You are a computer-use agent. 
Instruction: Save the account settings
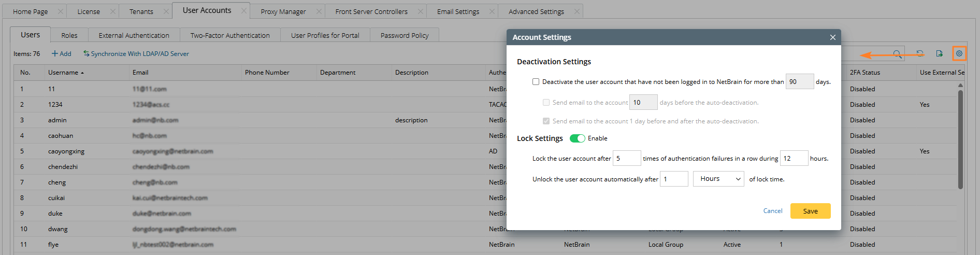810,211
